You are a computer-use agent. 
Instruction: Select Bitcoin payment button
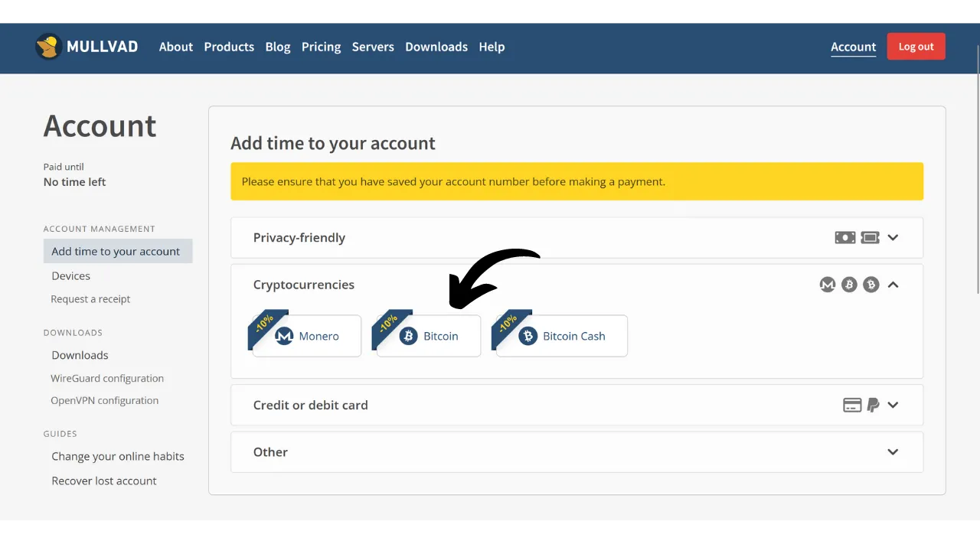pos(430,336)
